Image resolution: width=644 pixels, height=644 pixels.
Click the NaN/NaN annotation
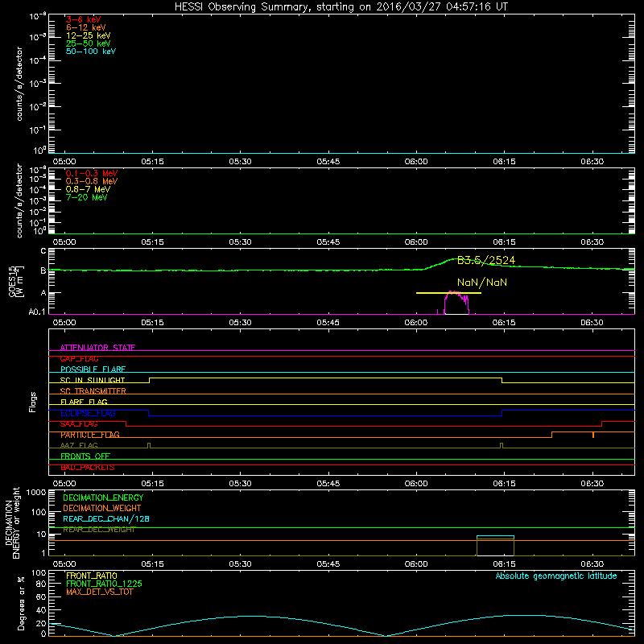(482, 283)
